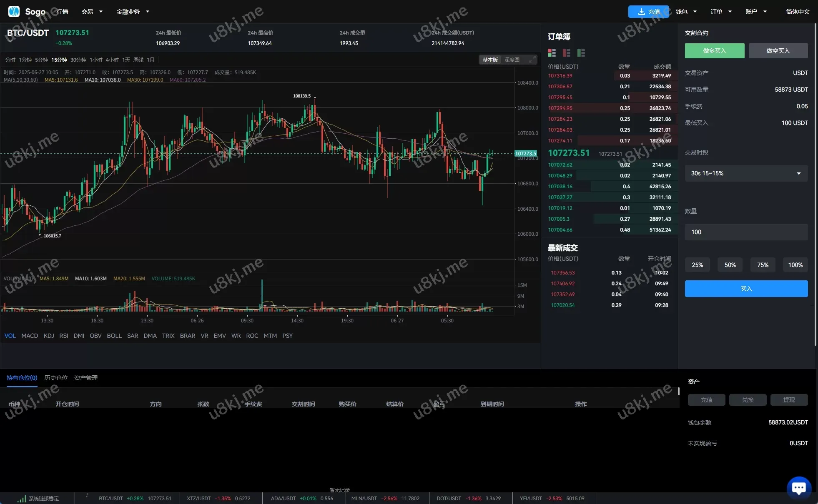Click the blue 买入 buy button
The image size is (818, 504).
coord(746,289)
